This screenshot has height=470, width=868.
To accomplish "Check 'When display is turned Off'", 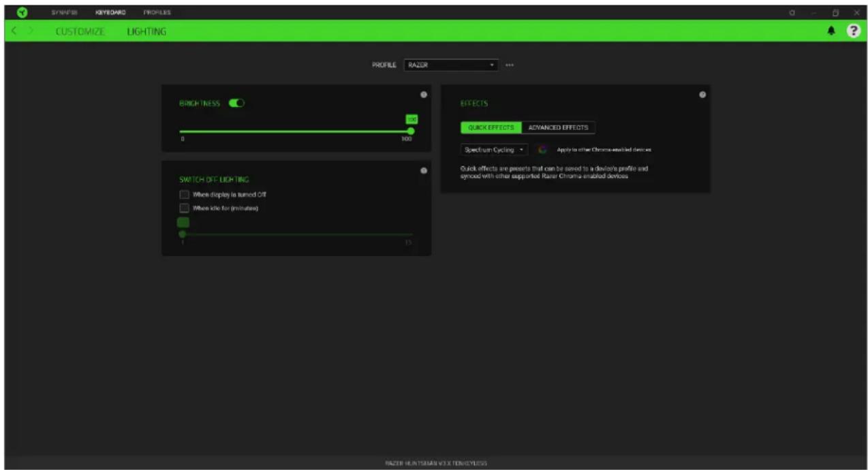I will pos(184,195).
